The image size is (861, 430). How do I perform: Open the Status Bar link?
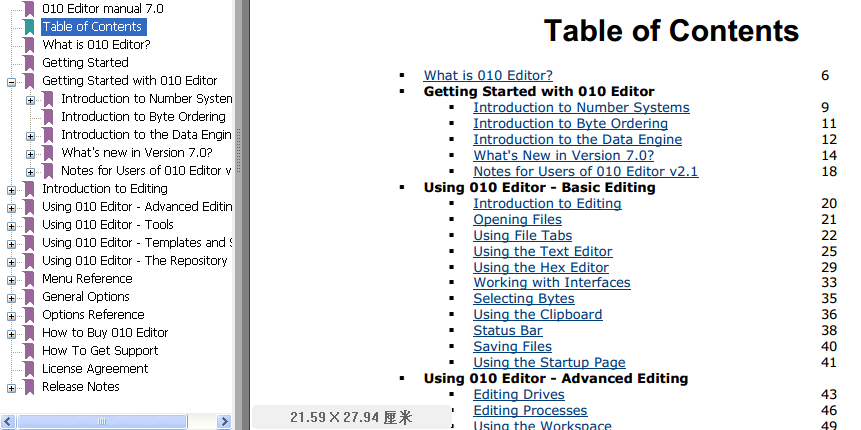click(x=508, y=331)
